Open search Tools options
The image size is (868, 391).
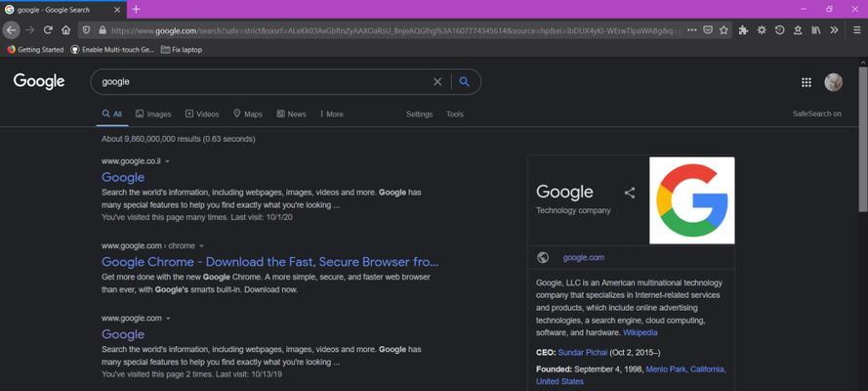[x=455, y=114]
